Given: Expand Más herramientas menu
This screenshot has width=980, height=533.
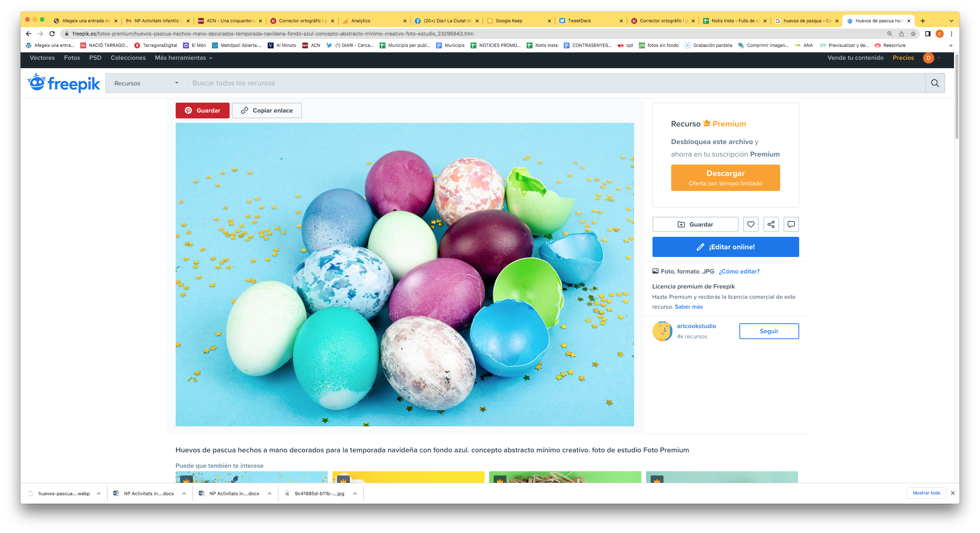Looking at the screenshot, I should tap(183, 58).
